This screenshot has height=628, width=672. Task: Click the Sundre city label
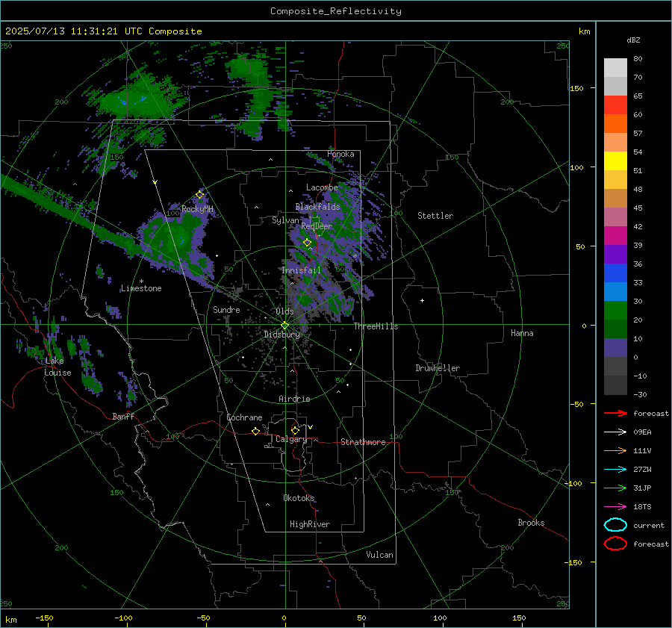(226, 309)
